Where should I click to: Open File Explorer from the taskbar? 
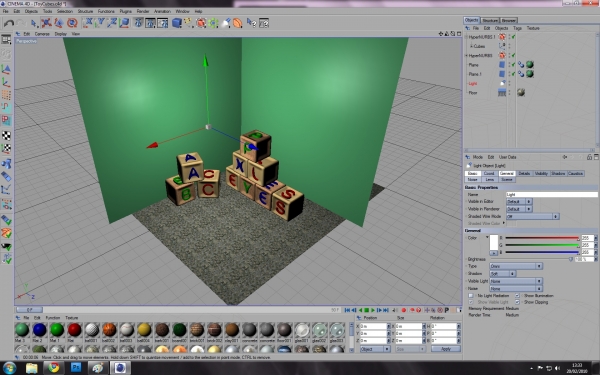coord(32,368)
